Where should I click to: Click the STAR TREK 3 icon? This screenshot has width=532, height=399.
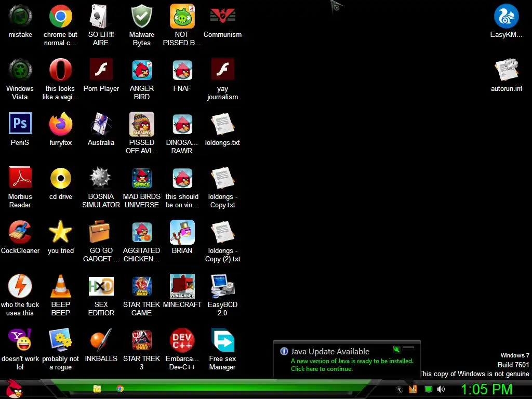141,340
